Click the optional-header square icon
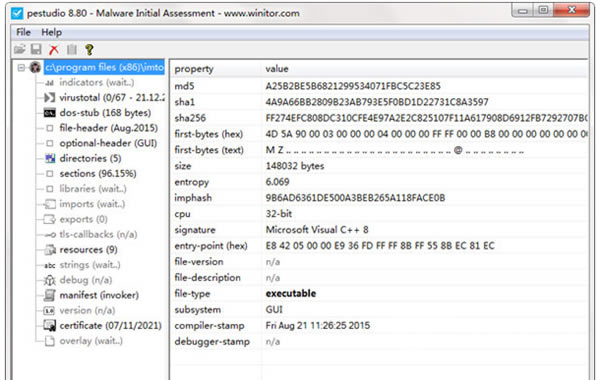600x380 pixels. point(49,144)
